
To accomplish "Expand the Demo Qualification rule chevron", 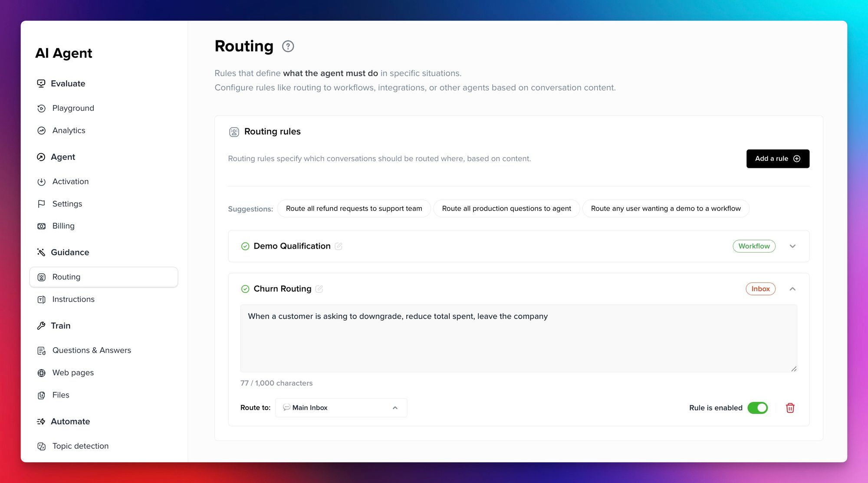I will click(x=792, y=246).
